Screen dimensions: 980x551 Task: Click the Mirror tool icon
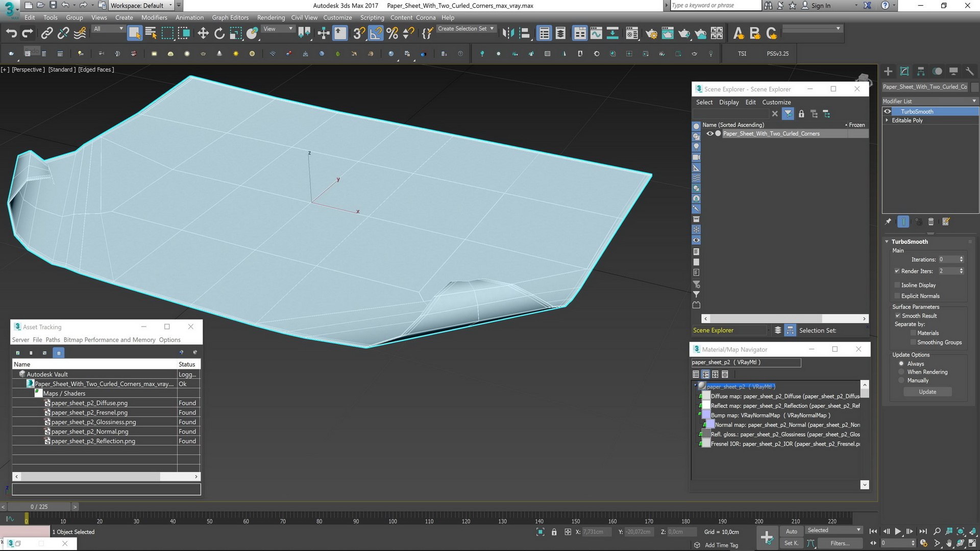(x=508, y=34)
